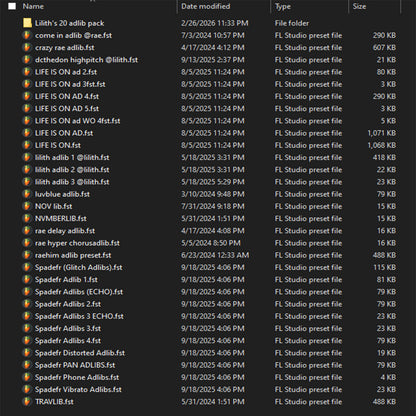Click icon of LIFE IS ON.fst
Image resolution: width=416 pixels, height=416 pixels.
tap(27, 145)
